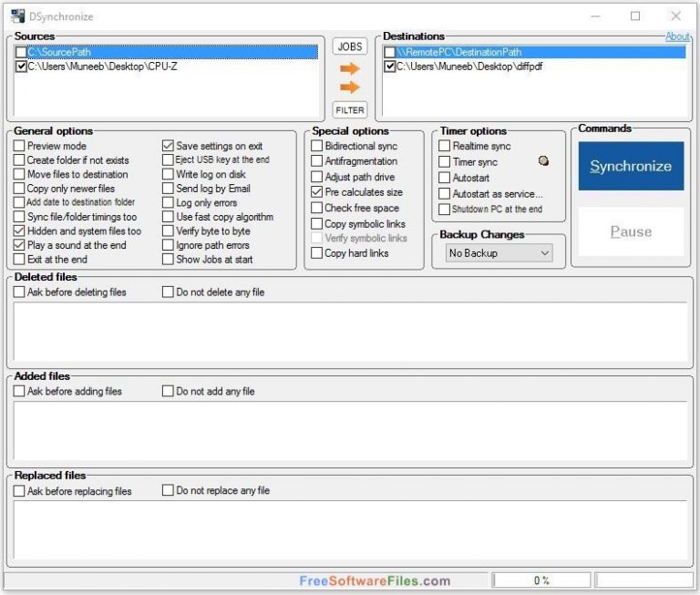Start the sync with the Synchronize button
700x595 pixels.
click(631, 166)
